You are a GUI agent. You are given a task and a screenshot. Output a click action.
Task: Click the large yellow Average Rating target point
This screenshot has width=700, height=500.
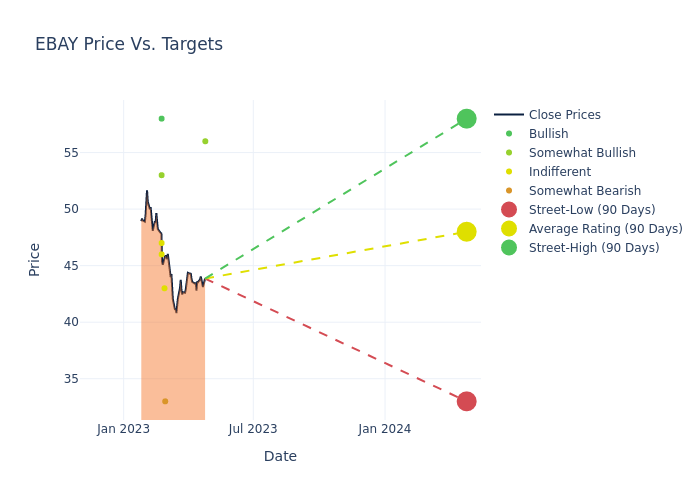point(466,232)
